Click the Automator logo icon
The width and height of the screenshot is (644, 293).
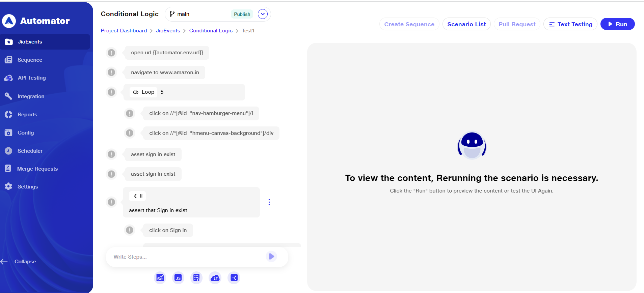[9, 21]
